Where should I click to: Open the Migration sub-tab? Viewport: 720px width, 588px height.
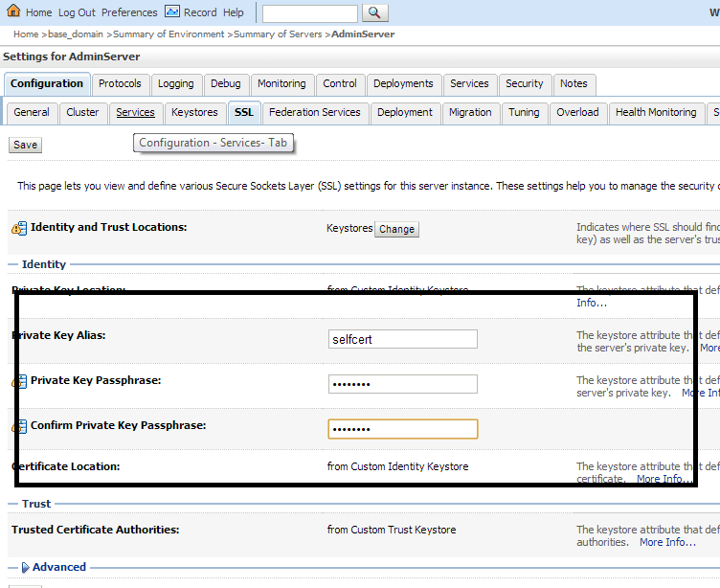471,113
